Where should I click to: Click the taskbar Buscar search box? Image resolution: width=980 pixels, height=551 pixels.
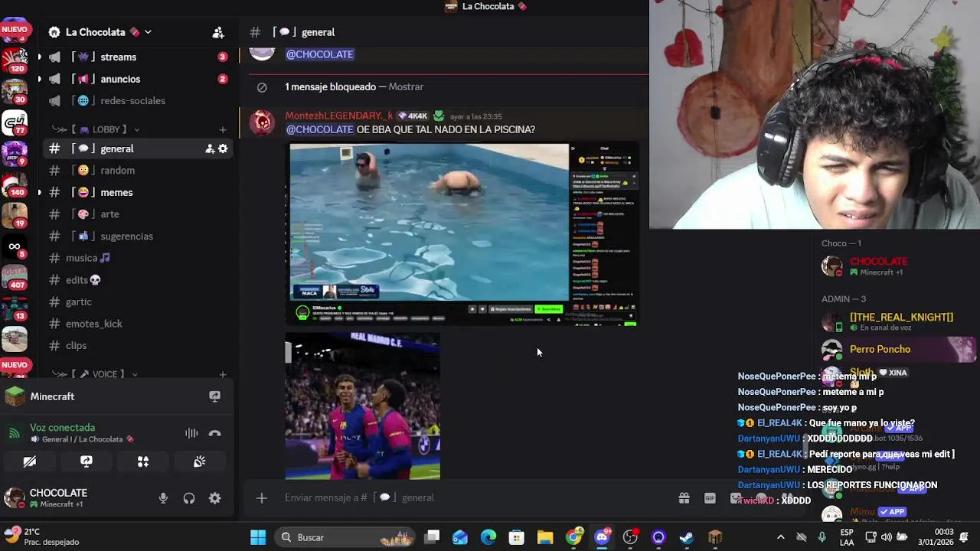click(x=345, y=537)
